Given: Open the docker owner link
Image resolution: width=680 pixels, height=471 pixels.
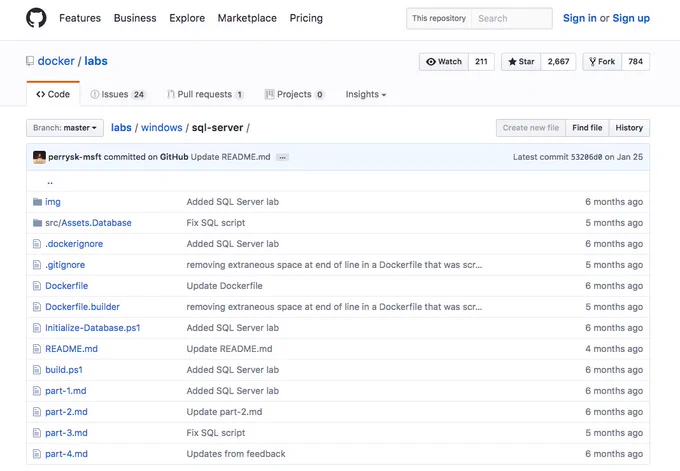Looking at the screenshot, I should (56, 61).
